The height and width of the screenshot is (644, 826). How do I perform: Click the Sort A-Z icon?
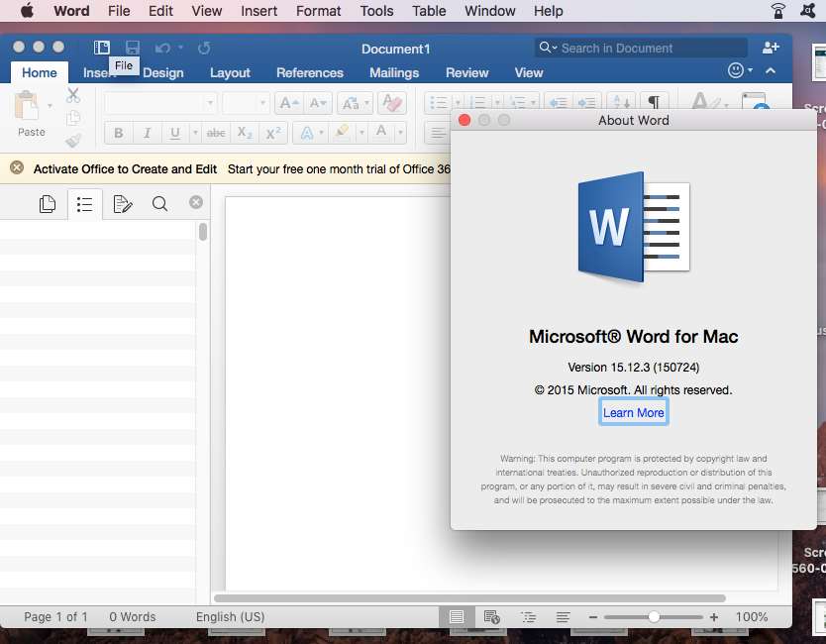click(621, 102)
